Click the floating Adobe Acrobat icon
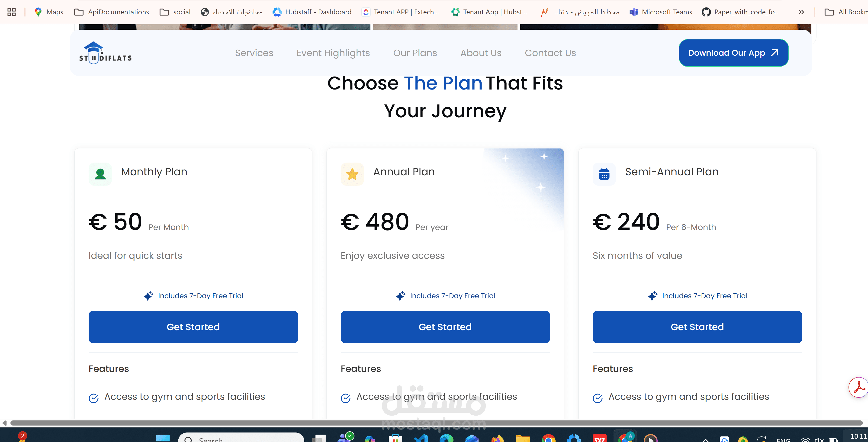 tap(858, 388)
